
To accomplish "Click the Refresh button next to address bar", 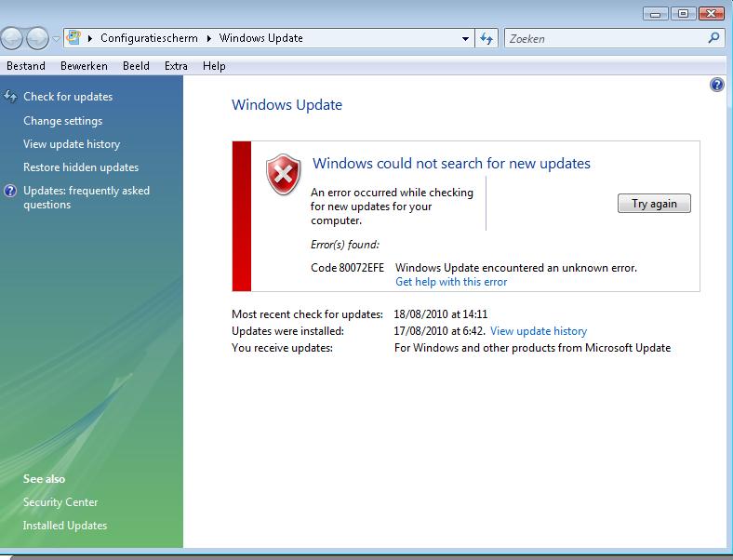I will click(x=486, y=38).
